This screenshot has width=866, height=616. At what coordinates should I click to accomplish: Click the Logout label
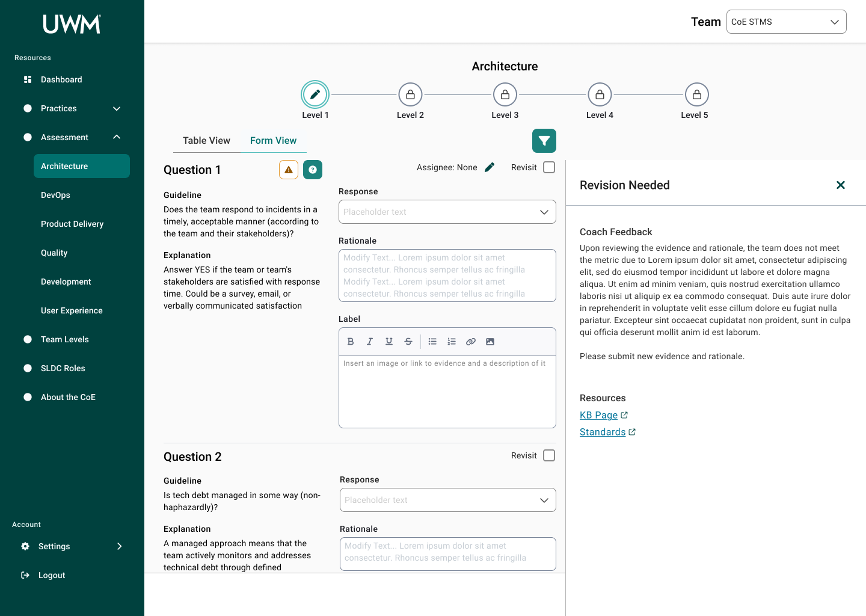pyautogui.click(x=52, y=575)
